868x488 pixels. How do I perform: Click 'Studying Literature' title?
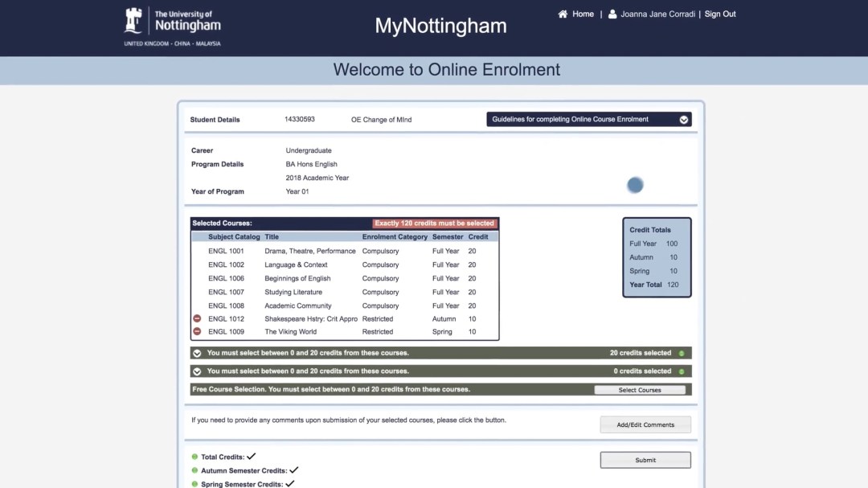[293, 292]
